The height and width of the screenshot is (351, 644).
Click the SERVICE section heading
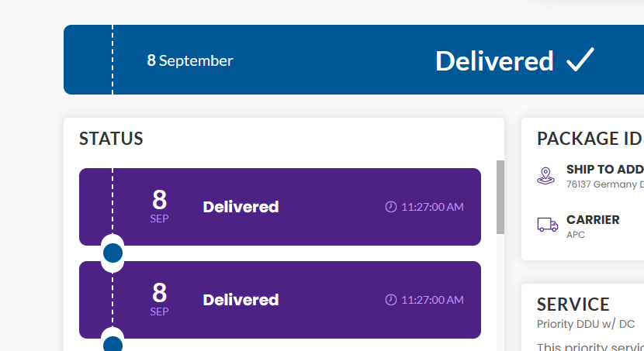(573, 305)
